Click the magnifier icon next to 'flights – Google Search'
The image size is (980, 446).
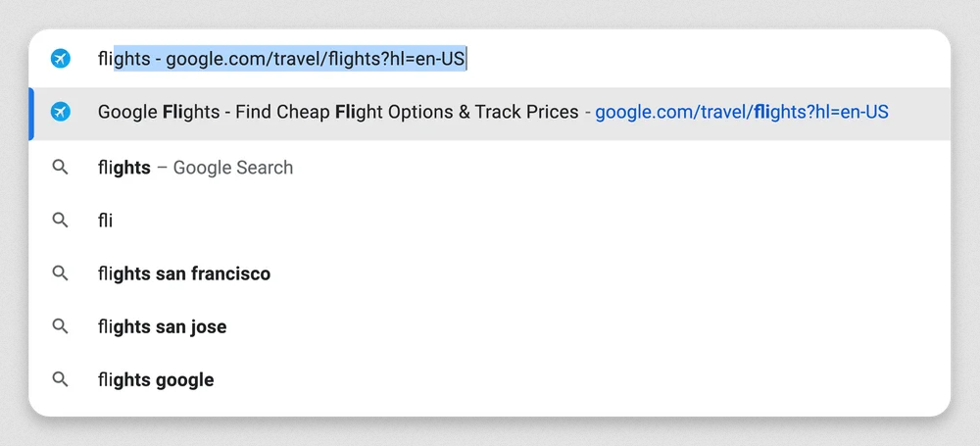point(60,167)
